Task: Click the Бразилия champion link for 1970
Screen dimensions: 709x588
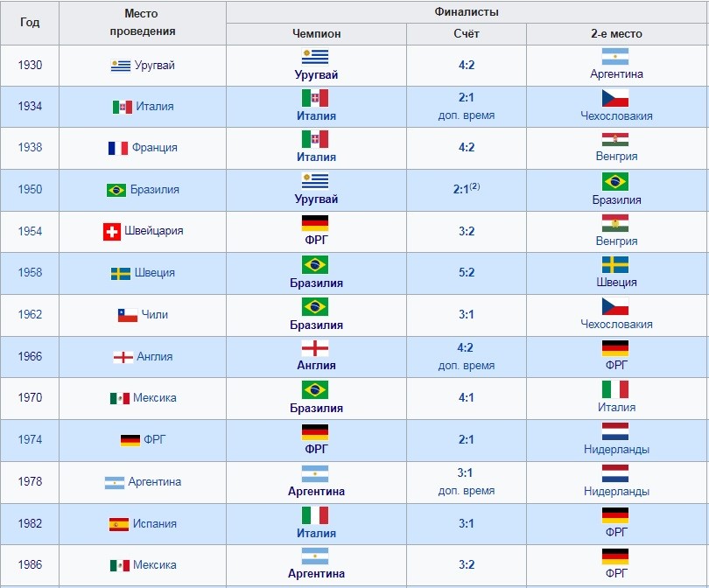Action: pos(316,408)
